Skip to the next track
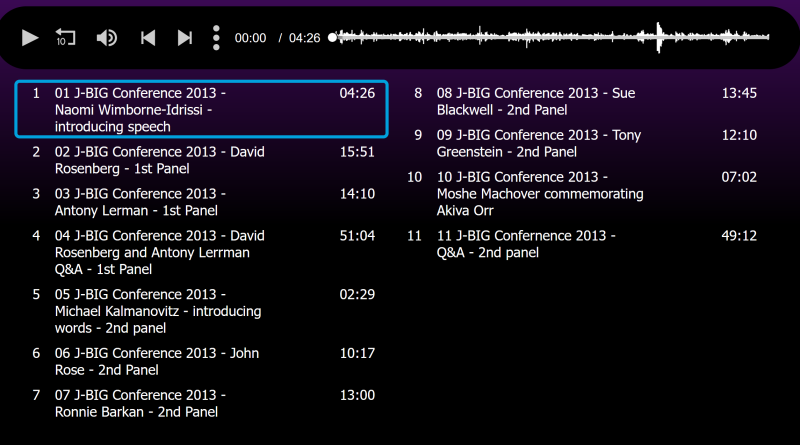Viewport: 800px width, 445px height. coord(185,38)
